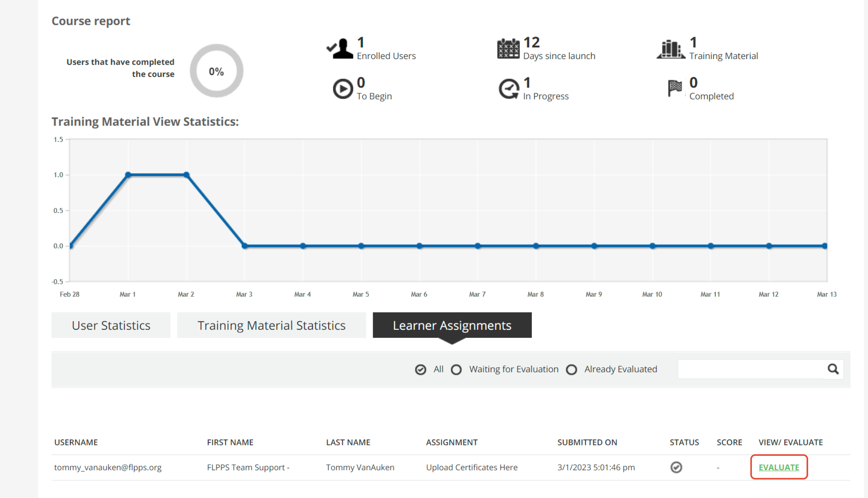Click the In Progress clock icon
Viewport: 868px width, 498px height.
509,89
